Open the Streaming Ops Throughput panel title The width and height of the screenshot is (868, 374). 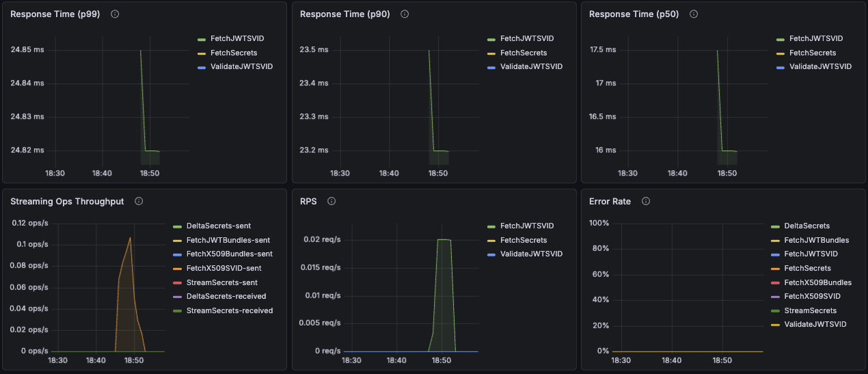coord(68,201)
